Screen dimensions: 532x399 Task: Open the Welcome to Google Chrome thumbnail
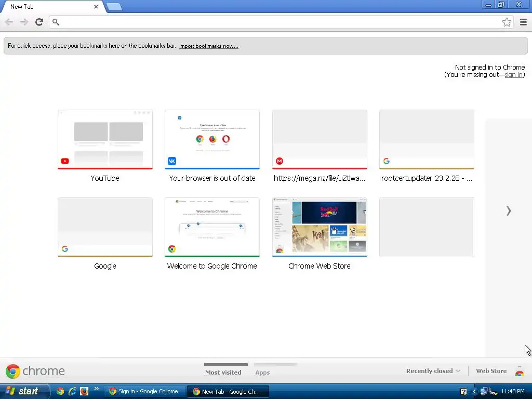212,228
